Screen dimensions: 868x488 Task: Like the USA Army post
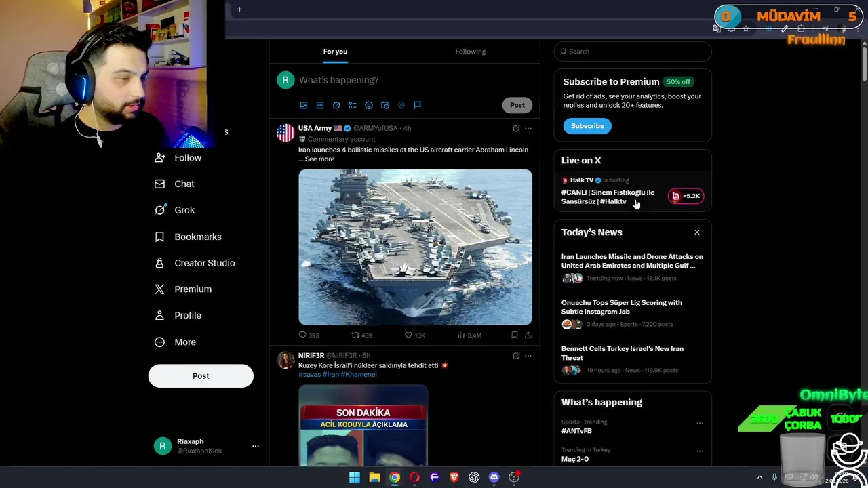(414, 335)
